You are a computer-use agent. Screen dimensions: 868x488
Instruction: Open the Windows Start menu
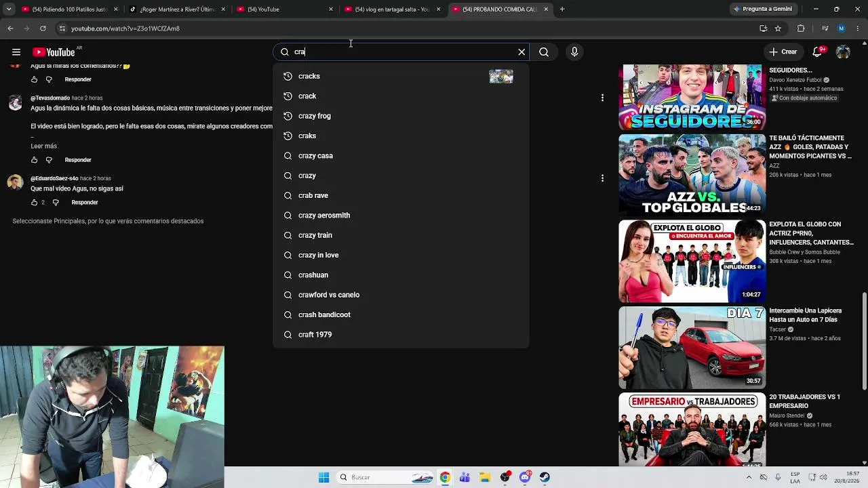[x=323, y=477]
